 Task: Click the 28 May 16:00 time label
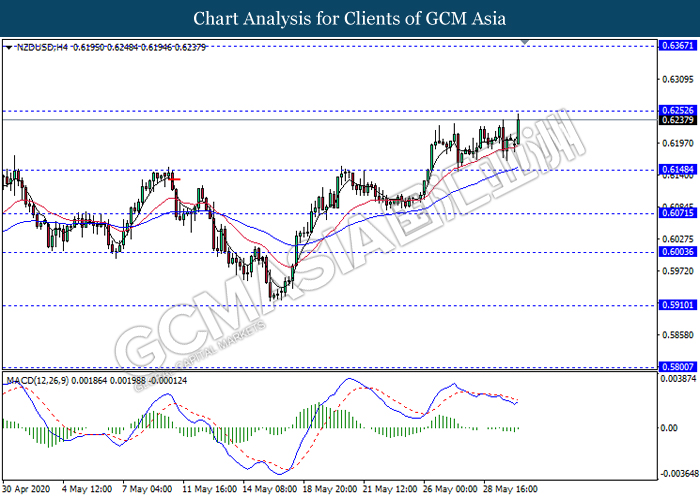[x=510, y=489]
